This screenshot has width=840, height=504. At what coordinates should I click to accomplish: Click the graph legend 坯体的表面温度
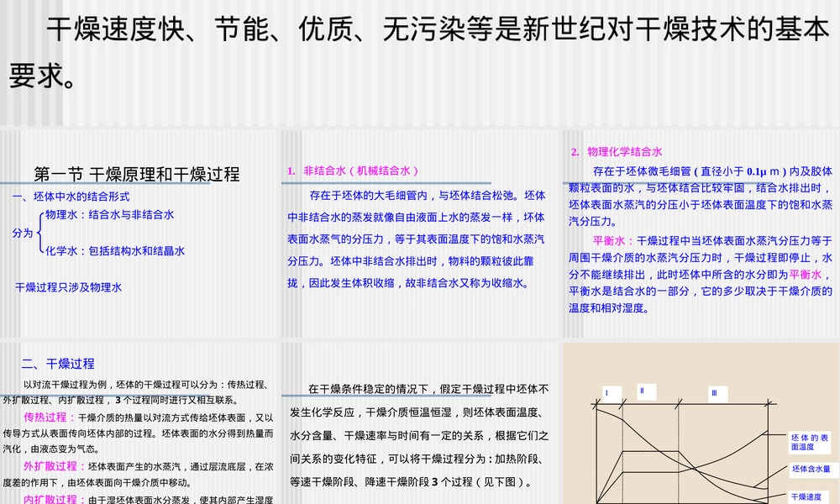click(x=810, y=442)
